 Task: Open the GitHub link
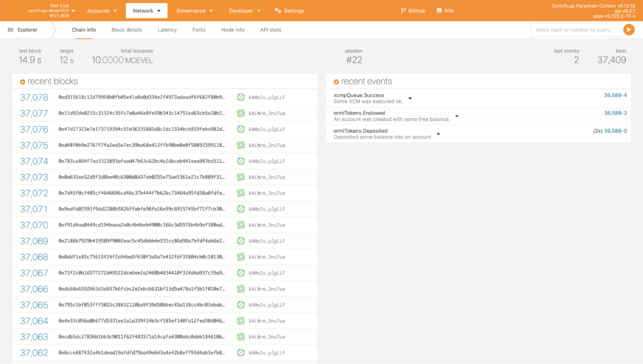click(x=413, y=10)
